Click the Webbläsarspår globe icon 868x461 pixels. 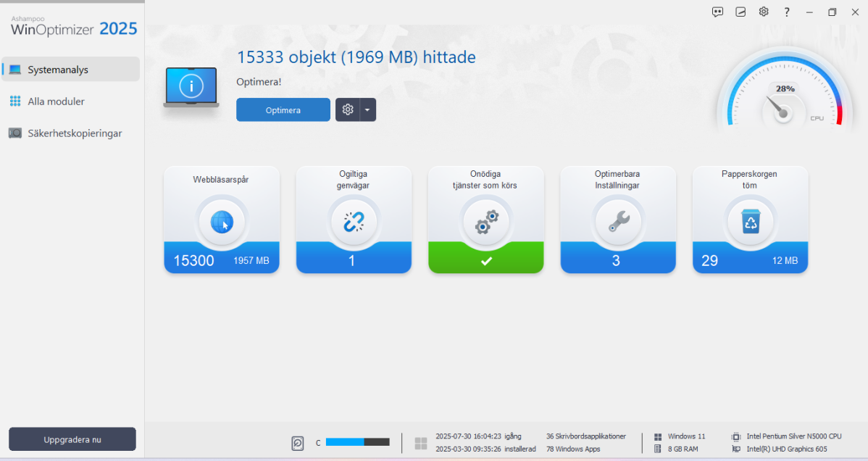coord(222,222)
